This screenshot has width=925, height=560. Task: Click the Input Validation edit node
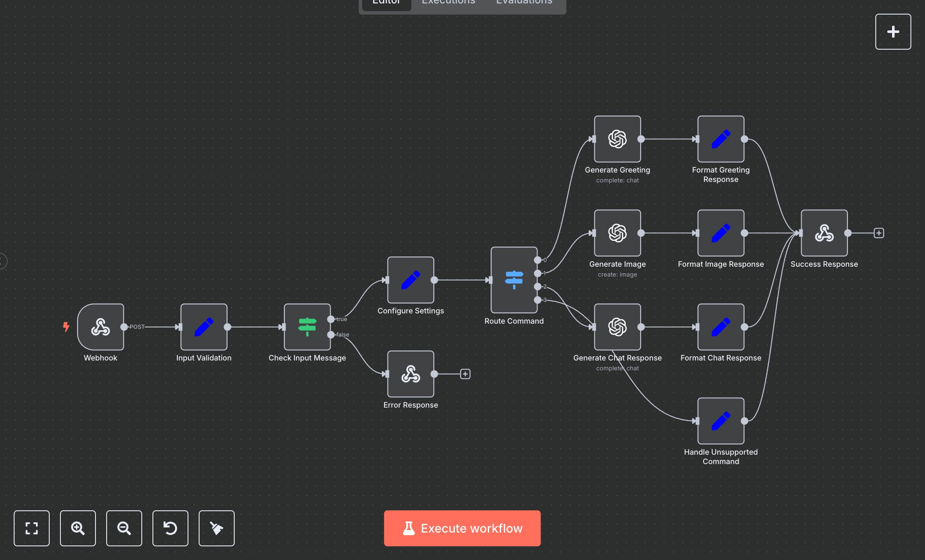point(204,327)
